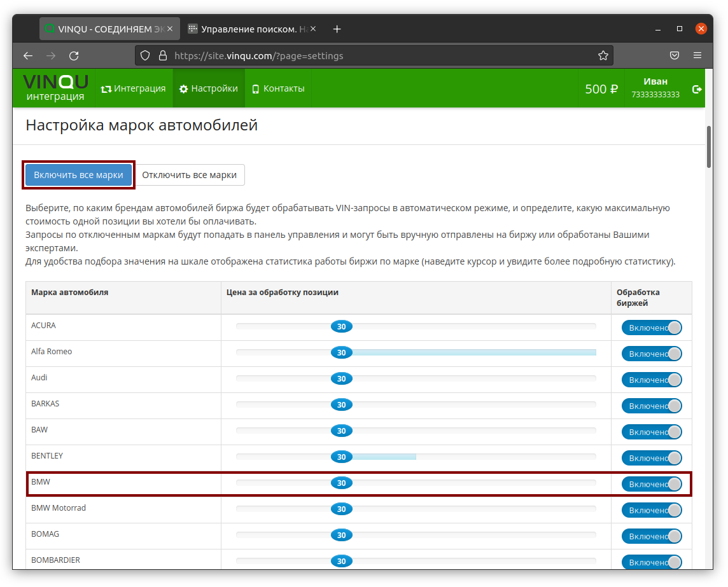Click the Alfa Romeo price slider handle
This screenshot has width=728, height=587.
point(342,353)
